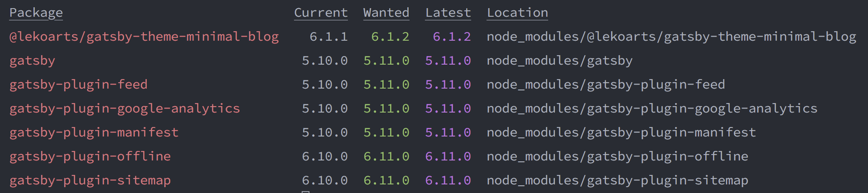Select gatsby-plugin-manifest package name

[x=94, y=132]
